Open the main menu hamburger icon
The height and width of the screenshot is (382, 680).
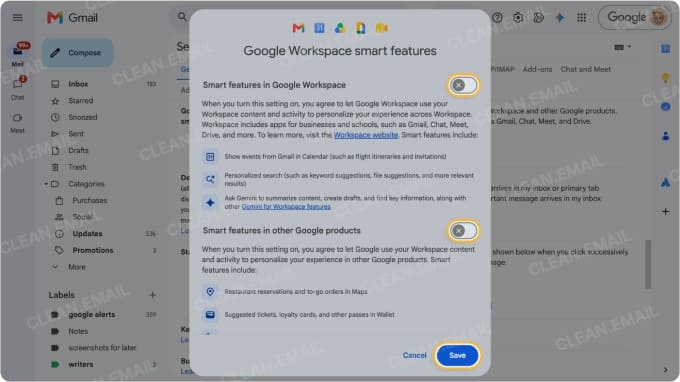(x=17, y=17)
